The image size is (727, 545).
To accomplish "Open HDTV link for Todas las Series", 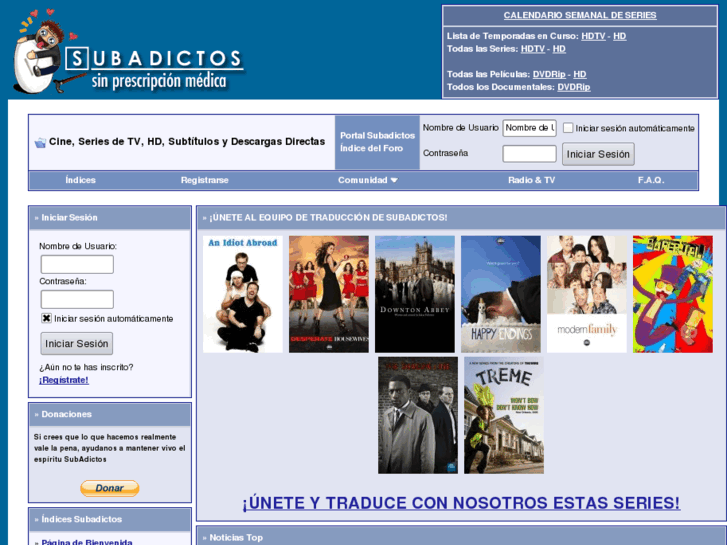I will [x=533, y=49].
